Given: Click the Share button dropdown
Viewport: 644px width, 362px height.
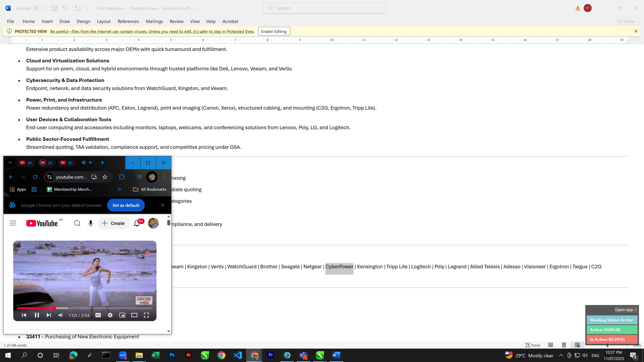Looking at the screenshot, I should 628,21.
